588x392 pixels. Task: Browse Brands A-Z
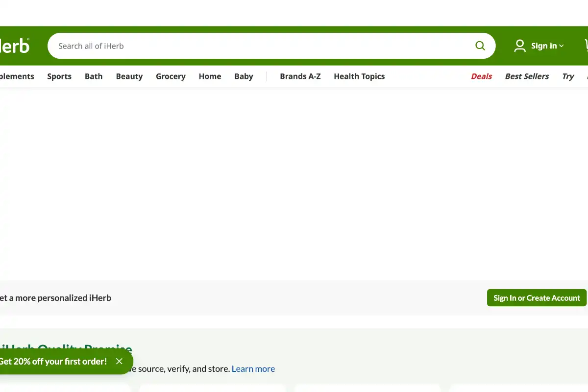[x=300, y=76]
